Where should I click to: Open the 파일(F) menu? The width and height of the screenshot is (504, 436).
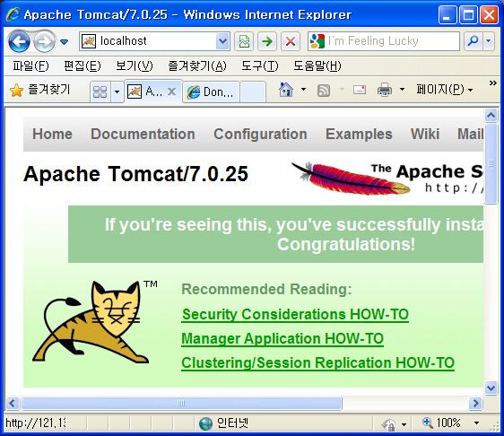tap(30, 65)
